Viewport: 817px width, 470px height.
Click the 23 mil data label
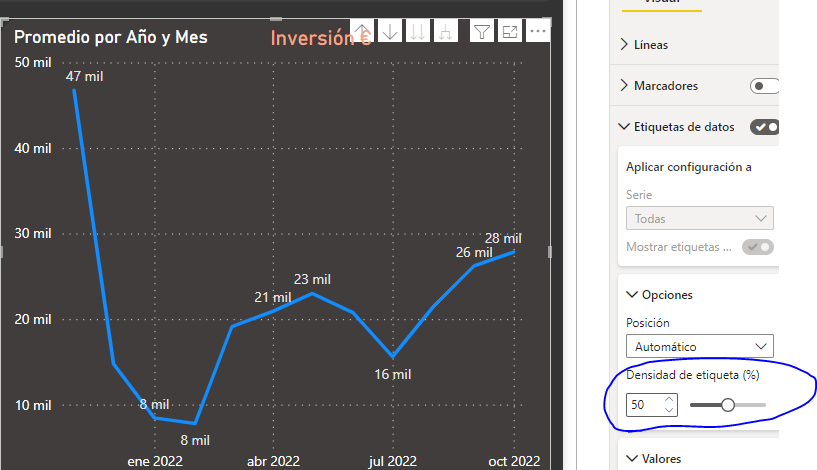(312, 279)
